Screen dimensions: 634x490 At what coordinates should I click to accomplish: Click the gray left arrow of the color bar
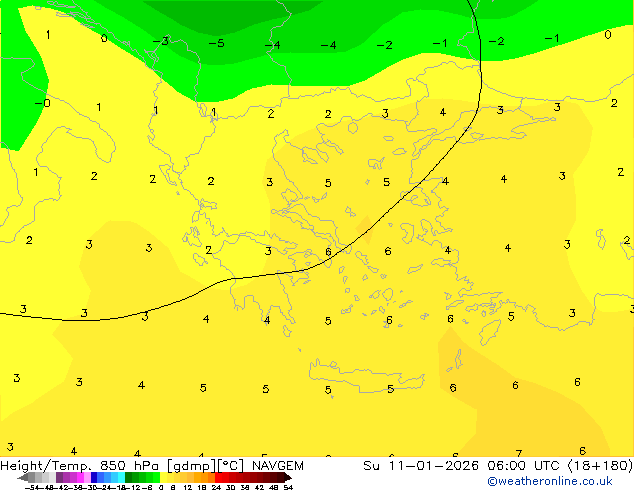23,477
